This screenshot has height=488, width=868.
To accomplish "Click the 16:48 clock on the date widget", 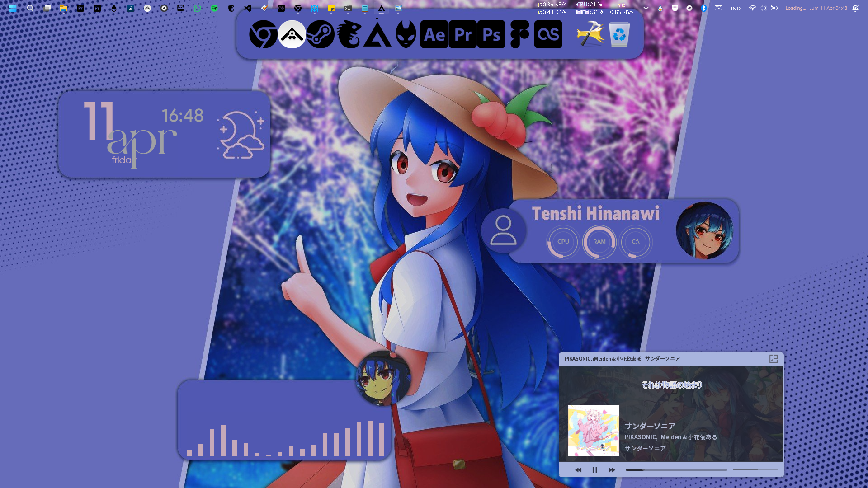I will pos(183,116).
